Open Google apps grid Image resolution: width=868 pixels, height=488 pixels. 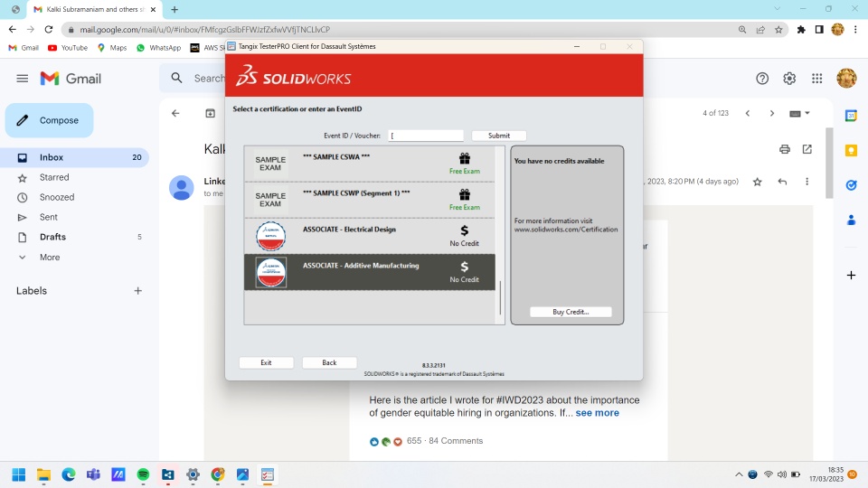click(x=817, y=79)
